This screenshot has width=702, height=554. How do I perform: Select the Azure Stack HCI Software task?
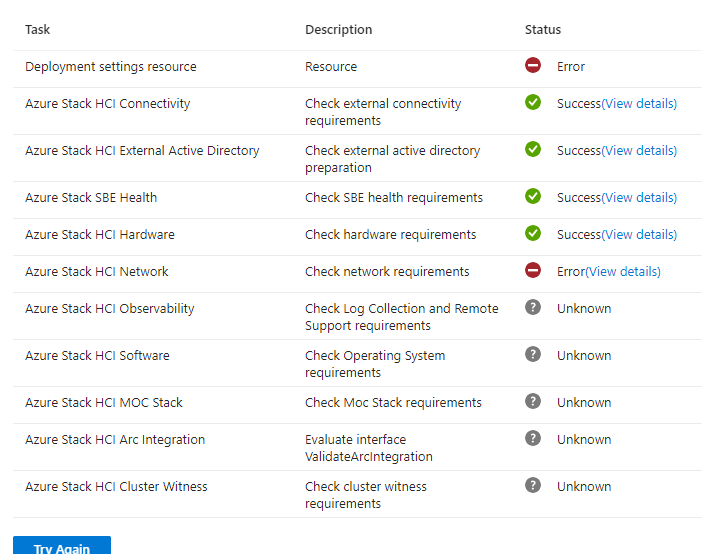97,356
